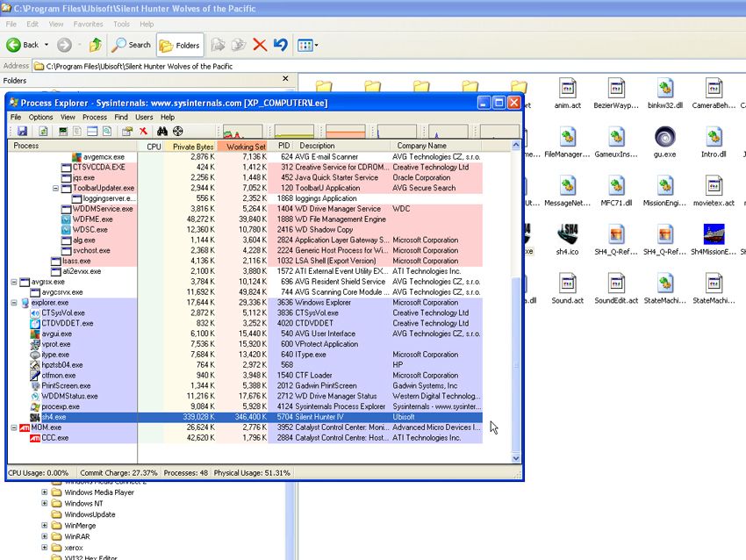The height and width of the screenshot is (560, 746).
Task: Select the procexp.exe process row
Action: coord(245,406)
